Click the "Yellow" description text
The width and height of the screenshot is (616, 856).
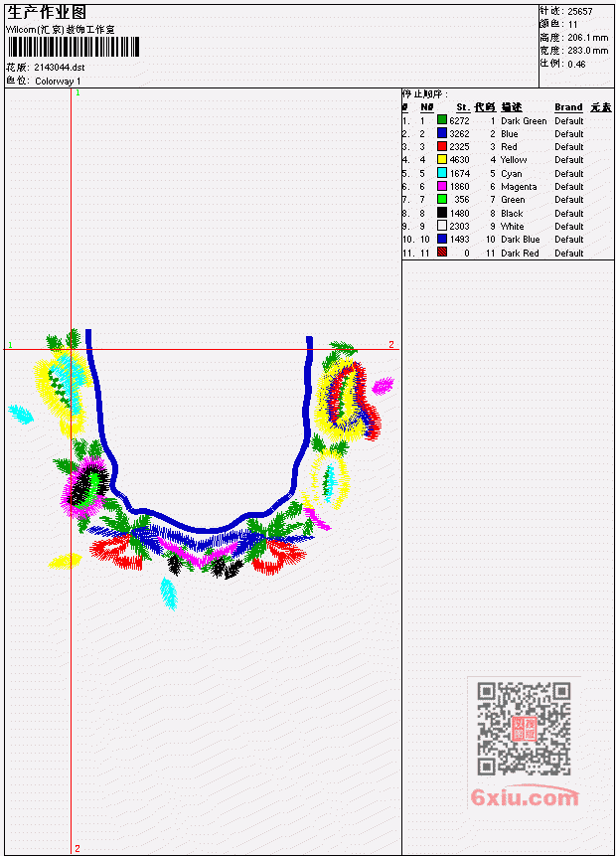pos(514,160)
